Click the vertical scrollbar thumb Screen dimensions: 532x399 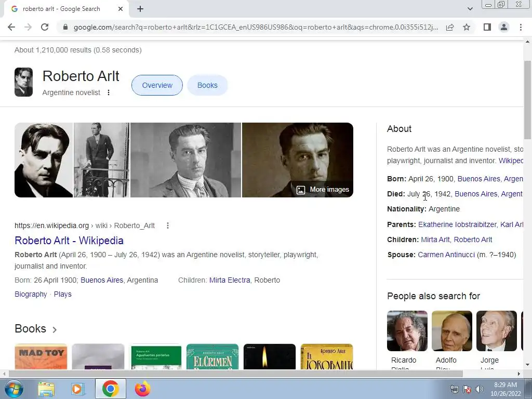click(x=527, y=100)
